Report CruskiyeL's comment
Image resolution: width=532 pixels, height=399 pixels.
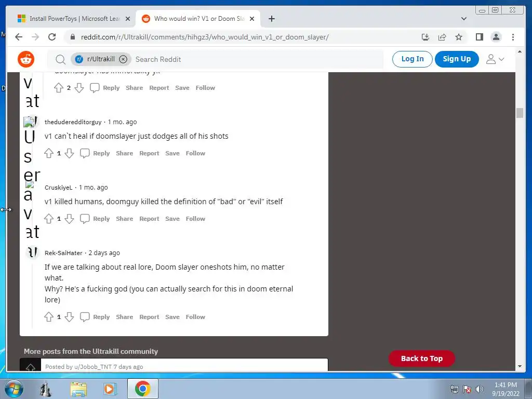coord(149,219)
